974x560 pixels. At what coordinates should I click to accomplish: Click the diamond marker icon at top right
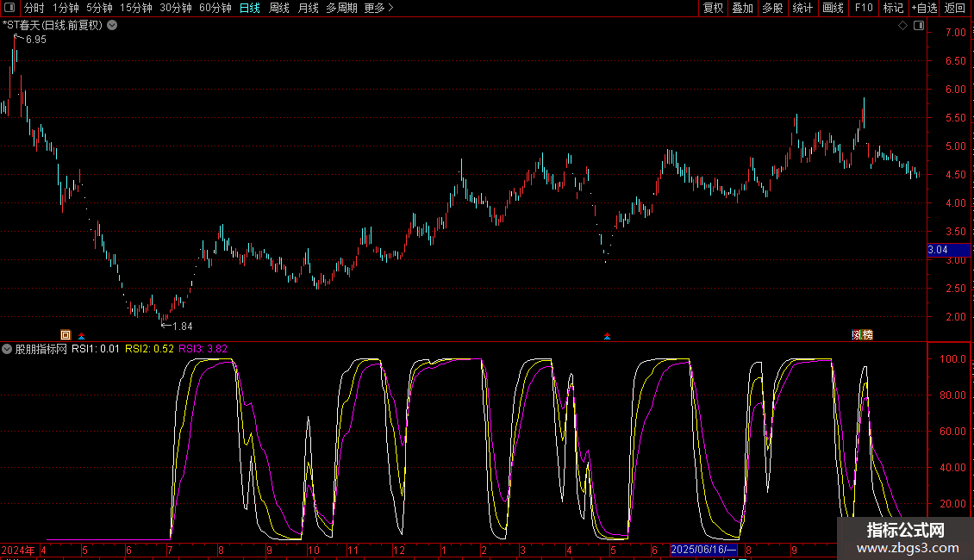point(902,26)
